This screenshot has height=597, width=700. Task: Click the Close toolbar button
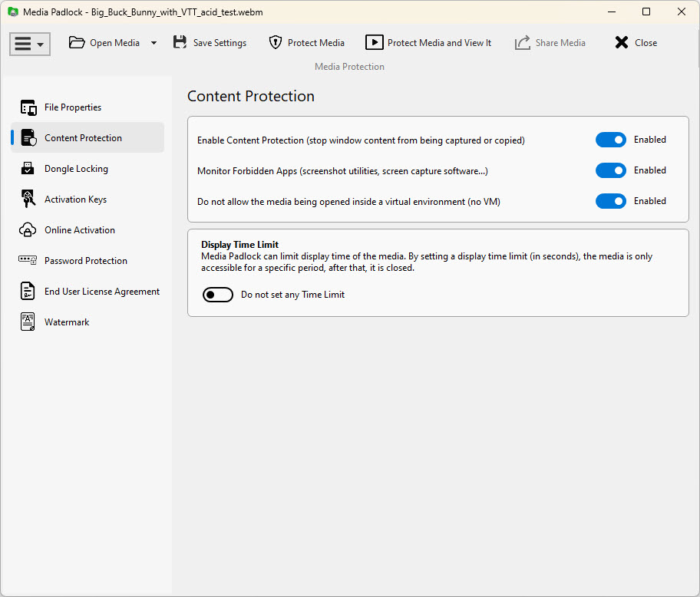(636, 43)
